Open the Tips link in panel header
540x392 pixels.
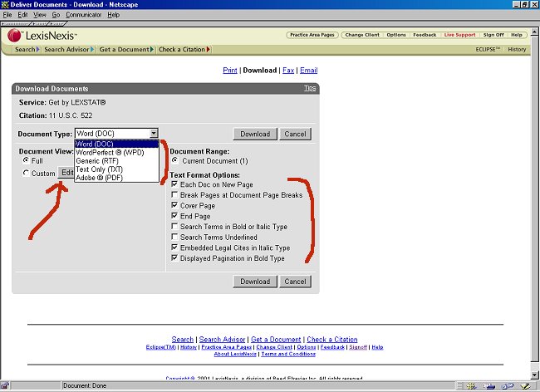coord(310,88)
